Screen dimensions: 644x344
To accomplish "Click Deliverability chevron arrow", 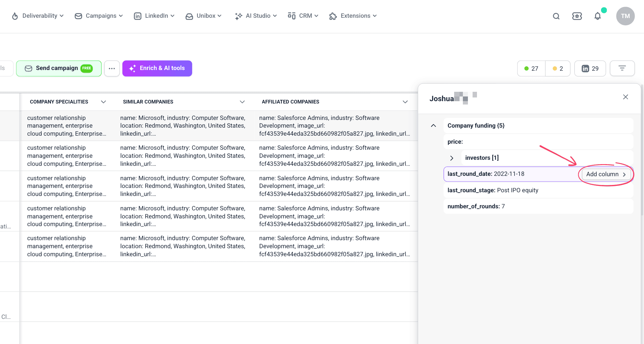I will [62, 16].
